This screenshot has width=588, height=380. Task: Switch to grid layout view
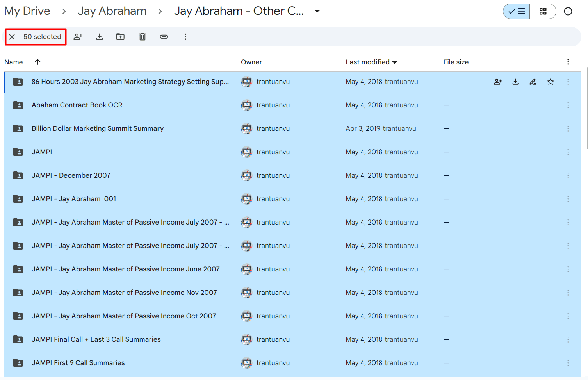pyautogui.click(x=543, y=11)
